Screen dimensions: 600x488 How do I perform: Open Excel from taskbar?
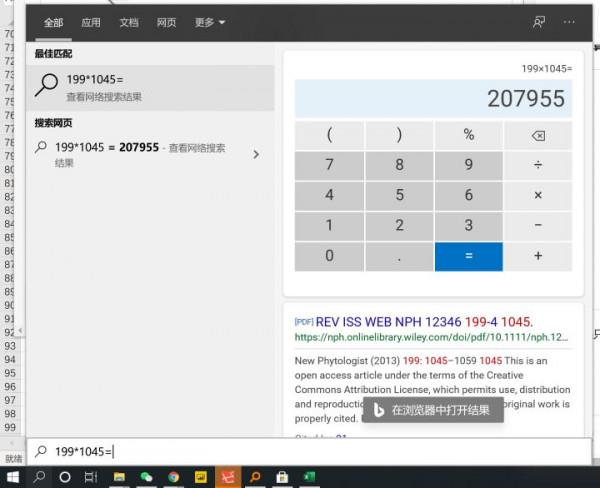tap(309, 477)
